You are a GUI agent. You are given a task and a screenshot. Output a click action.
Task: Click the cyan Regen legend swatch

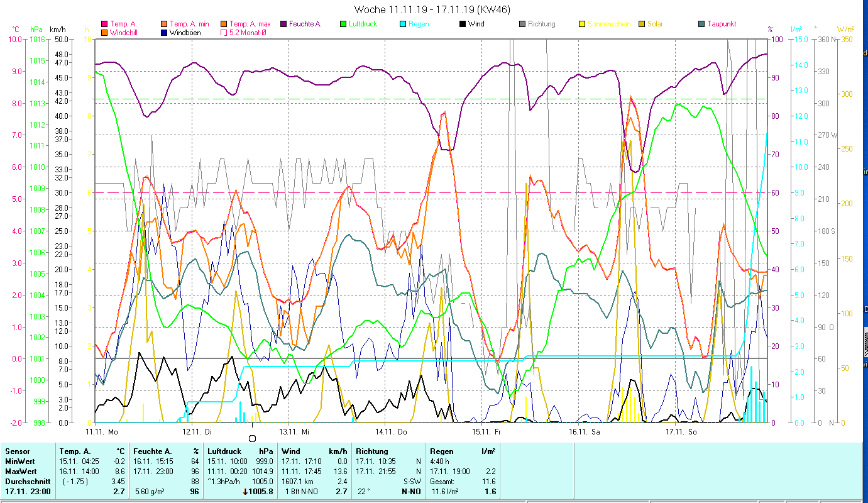coord(403,24)
